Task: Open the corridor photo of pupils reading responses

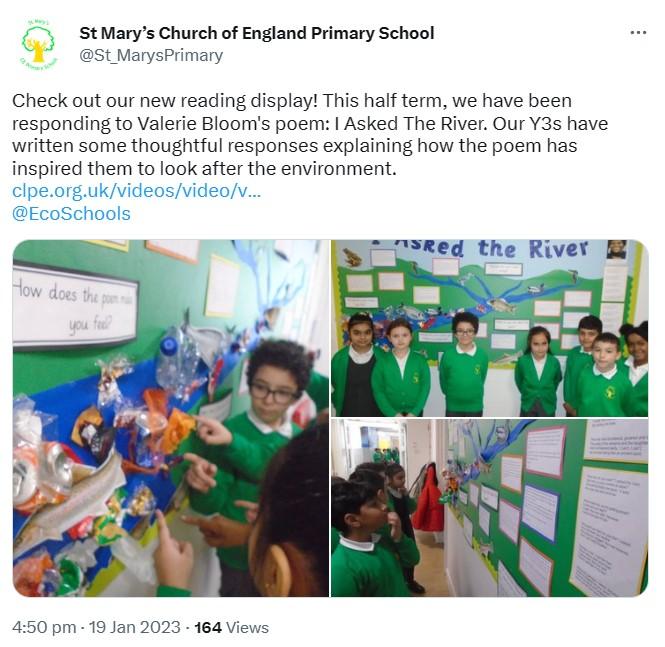Action: (x=489, y=508)
